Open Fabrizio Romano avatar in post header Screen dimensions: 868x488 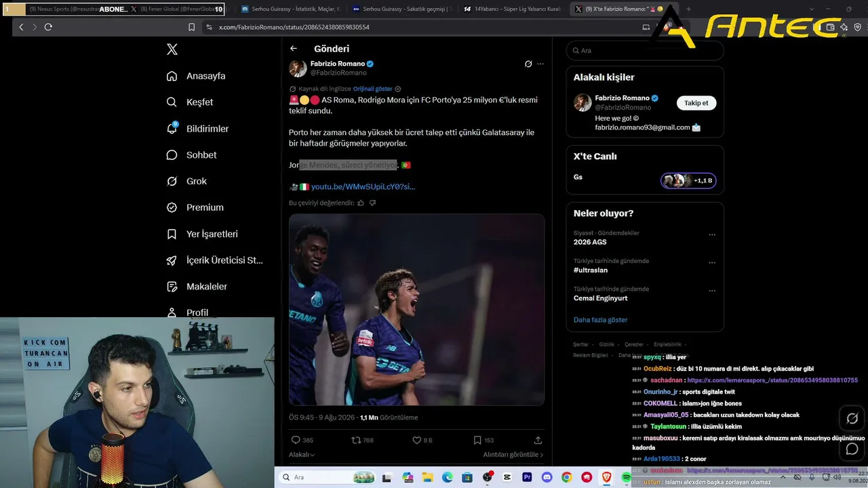coord(298,68)
